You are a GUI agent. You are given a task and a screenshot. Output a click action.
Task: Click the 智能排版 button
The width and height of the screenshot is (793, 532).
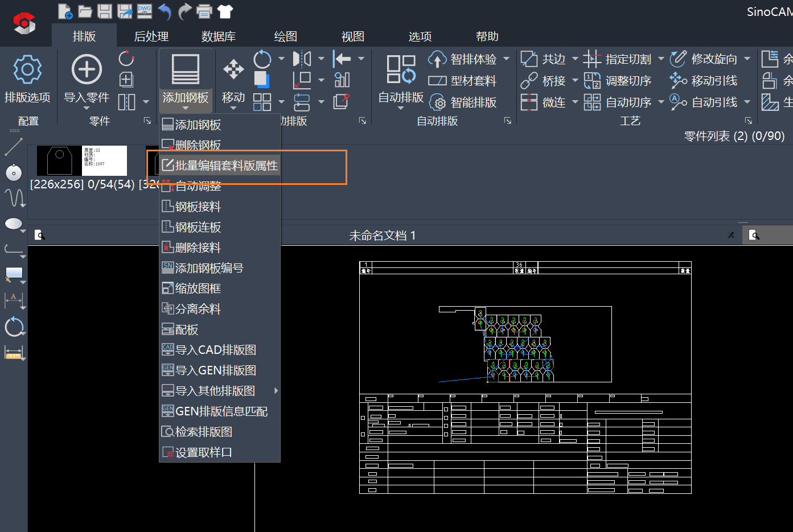[463, 102]
